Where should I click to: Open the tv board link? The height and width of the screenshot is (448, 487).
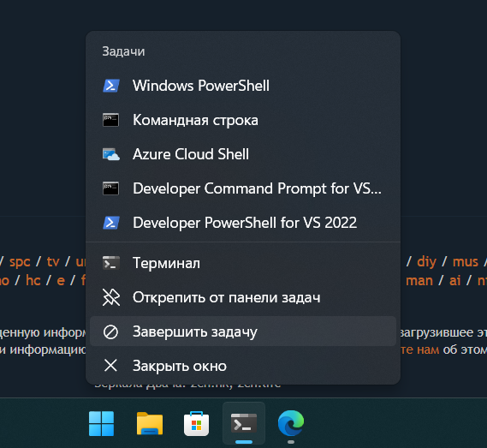pos(53,262)
